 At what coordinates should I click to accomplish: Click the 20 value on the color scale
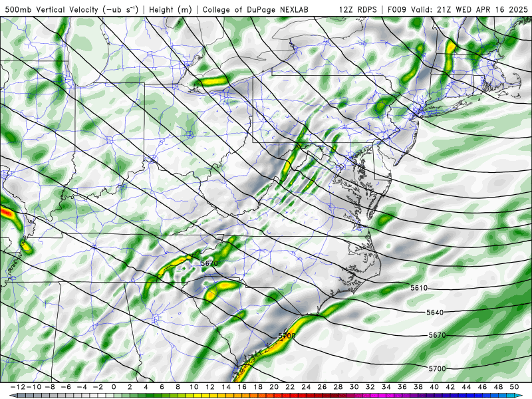tap(274, 387)
